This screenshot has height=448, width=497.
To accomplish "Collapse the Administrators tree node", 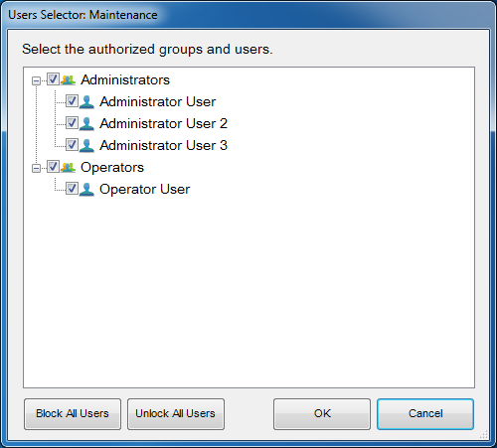I will [36, 80].
